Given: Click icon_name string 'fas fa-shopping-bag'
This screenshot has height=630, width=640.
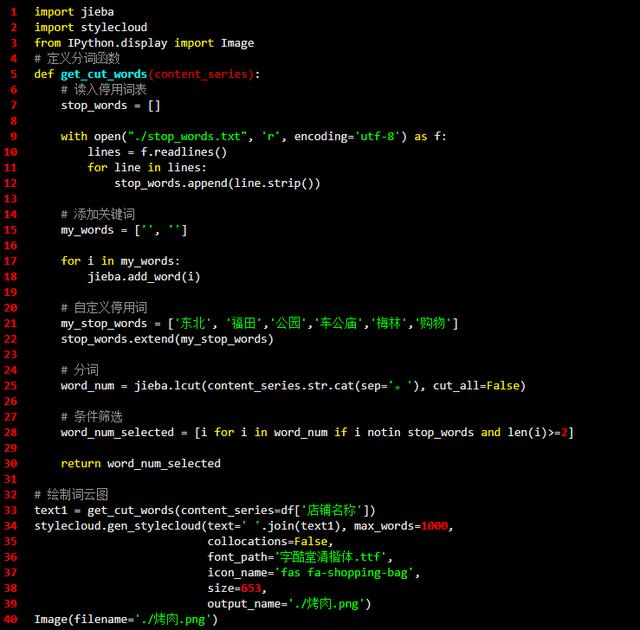Looking at the screenshot, I should pos(344,573).
